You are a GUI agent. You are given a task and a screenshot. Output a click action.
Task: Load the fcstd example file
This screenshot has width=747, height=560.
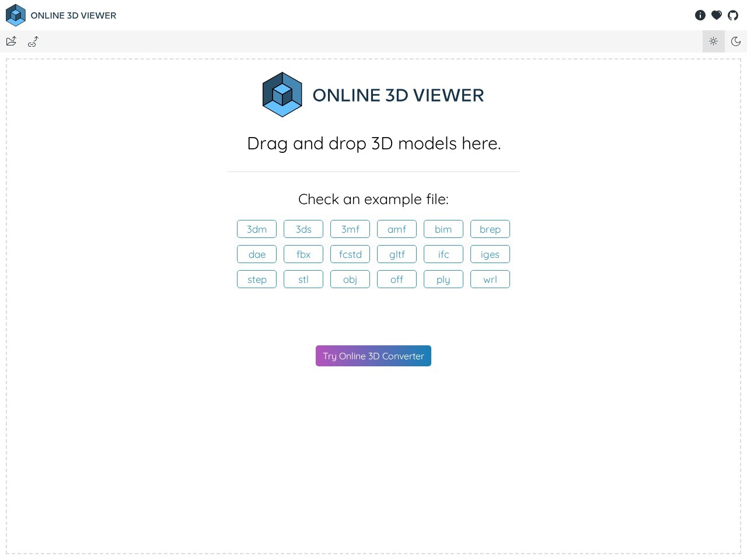coord(350,254)
